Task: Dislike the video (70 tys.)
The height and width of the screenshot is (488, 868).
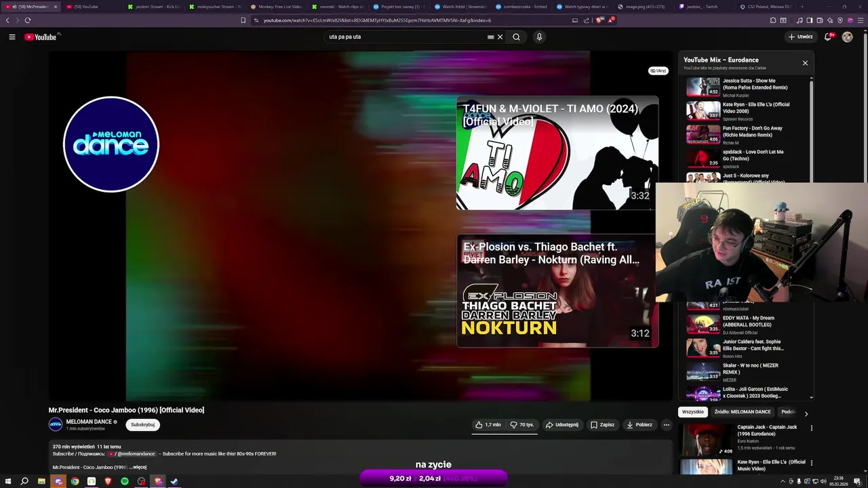Action: tap(522, 424)
